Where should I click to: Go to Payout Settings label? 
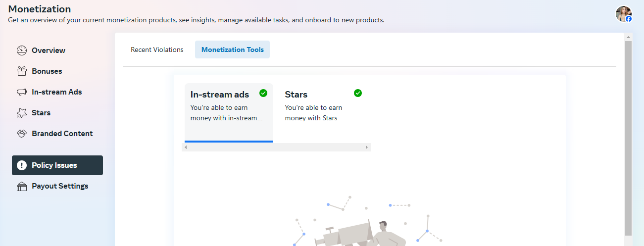click(60, 186)
